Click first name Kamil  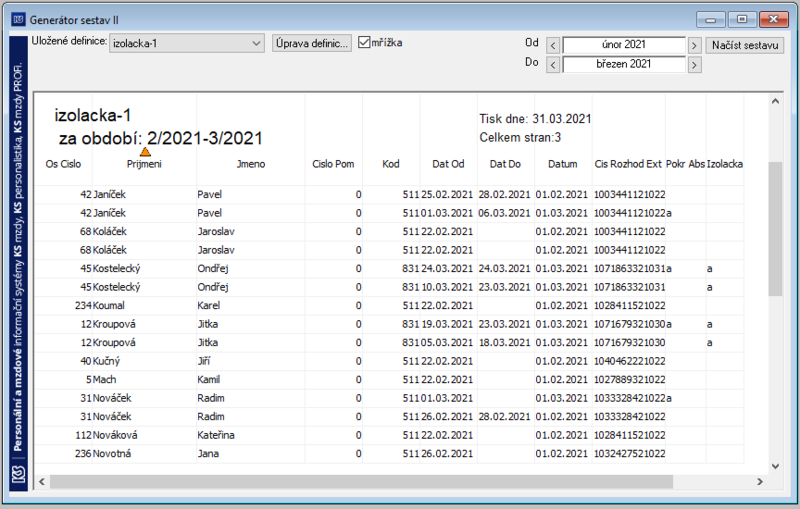209,379
